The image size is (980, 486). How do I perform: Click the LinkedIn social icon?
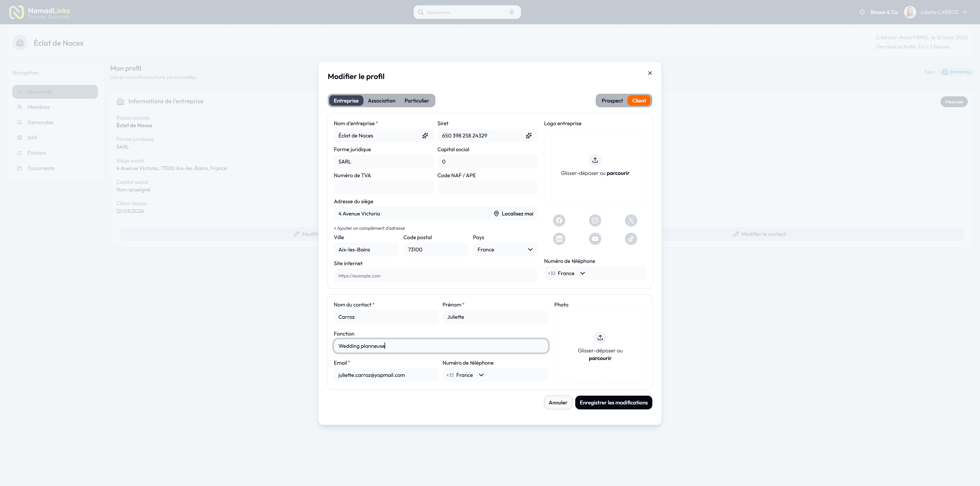click(x=559, y=239)
